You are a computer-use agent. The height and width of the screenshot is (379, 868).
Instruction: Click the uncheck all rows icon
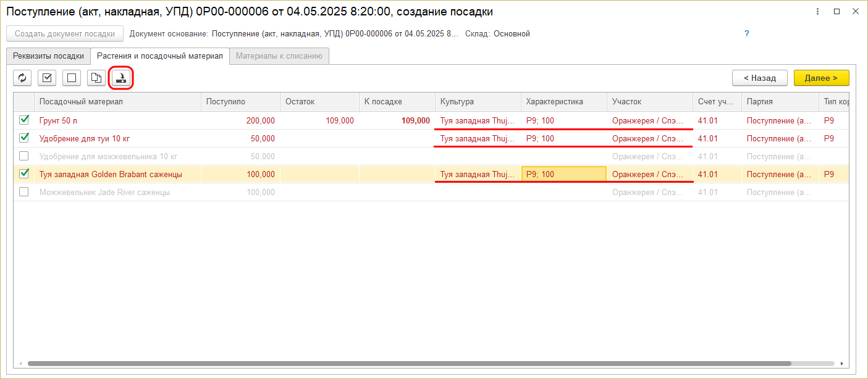[x=72, y=78]
